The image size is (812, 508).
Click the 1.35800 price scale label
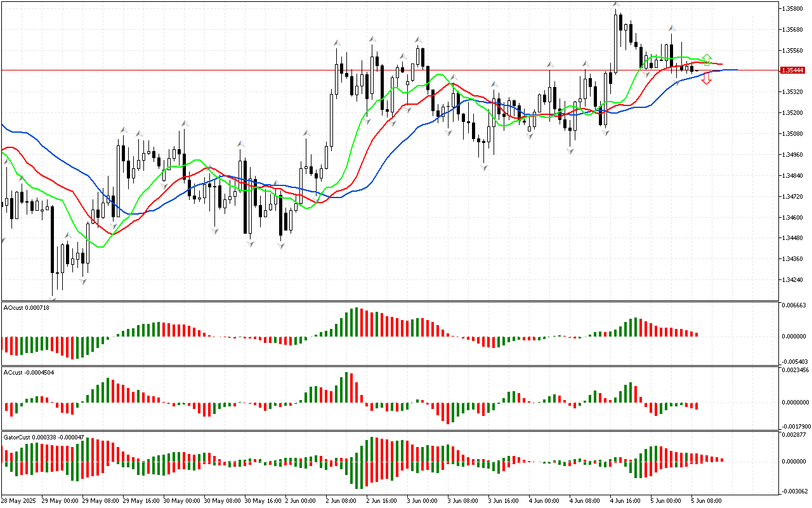[x=793, y=9]
